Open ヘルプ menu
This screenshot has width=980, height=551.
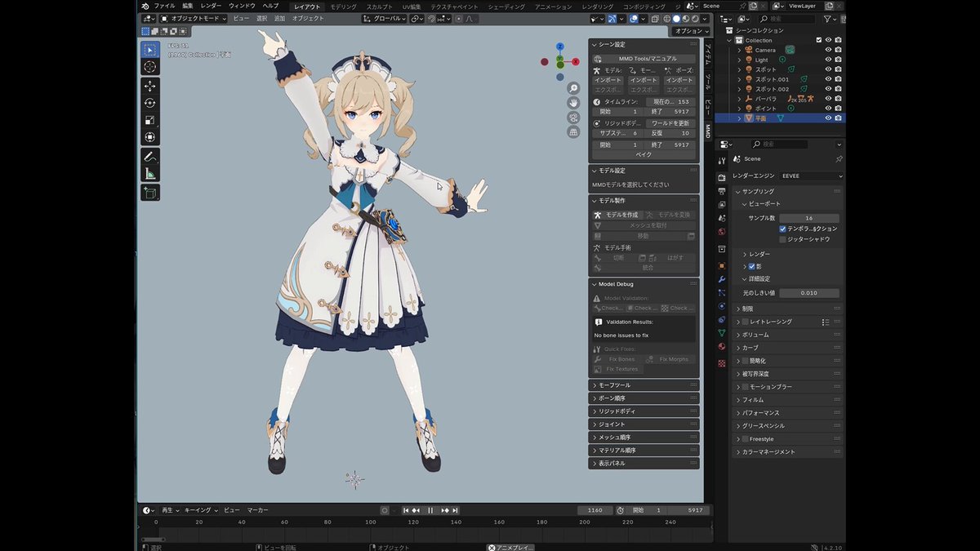(x=270, y=6)
